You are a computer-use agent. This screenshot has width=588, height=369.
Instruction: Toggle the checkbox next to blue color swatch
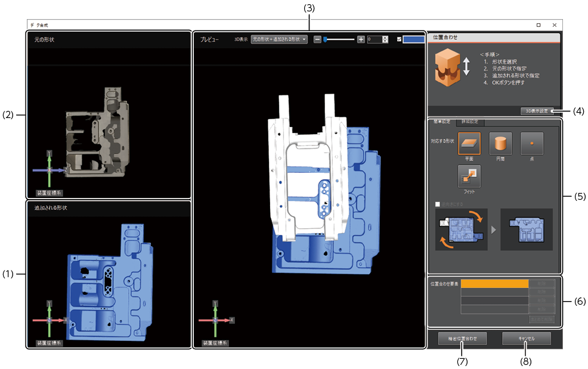(x=399, y=39)
